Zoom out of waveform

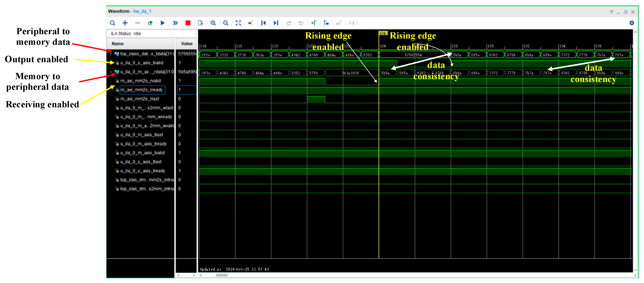tap(225, 23)
